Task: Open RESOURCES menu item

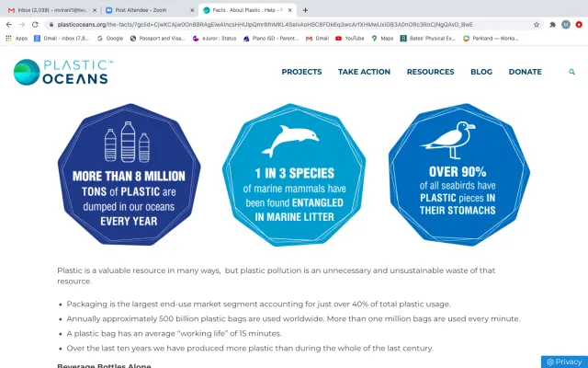Action: tap(431, 72)
